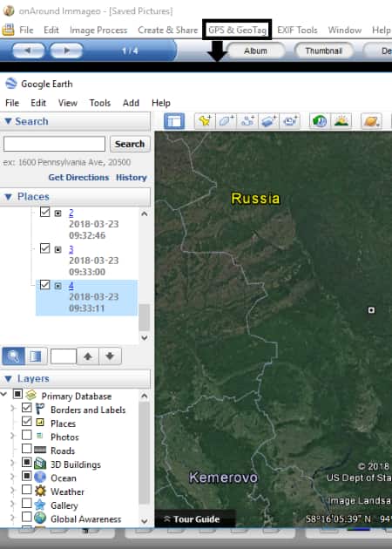
Task: Collapse the Primary Database tree node
Action: click(3, 395)
